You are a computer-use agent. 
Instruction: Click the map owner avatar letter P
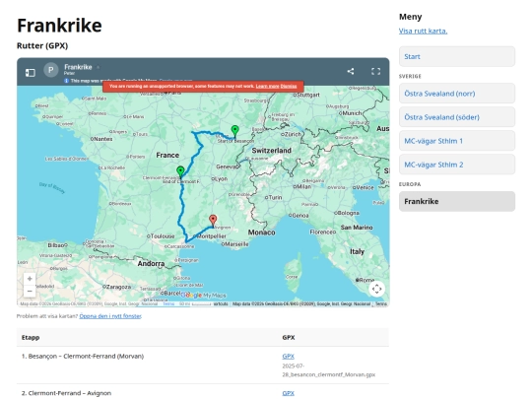51,70
